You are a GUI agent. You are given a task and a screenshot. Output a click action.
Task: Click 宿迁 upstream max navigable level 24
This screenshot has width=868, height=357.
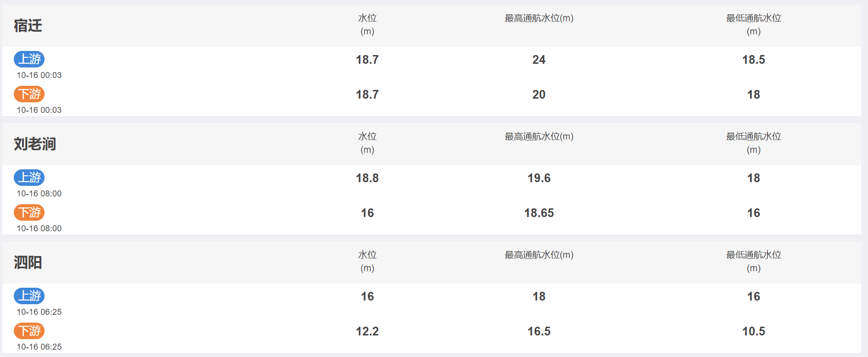[539, 60]
